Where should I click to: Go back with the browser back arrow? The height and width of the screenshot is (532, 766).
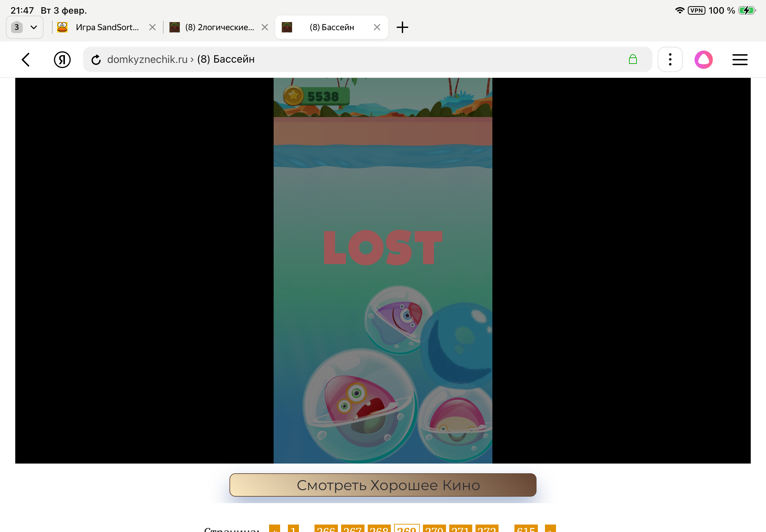point(26,60)
